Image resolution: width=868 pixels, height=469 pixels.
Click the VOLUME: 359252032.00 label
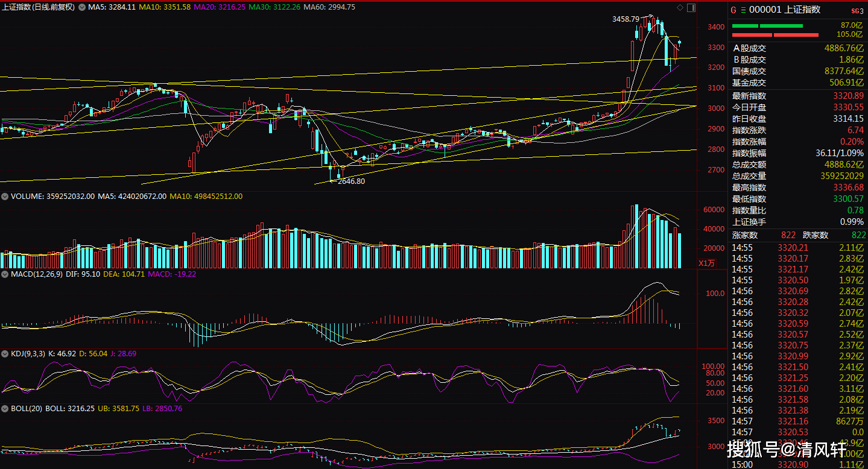(53, 197)
